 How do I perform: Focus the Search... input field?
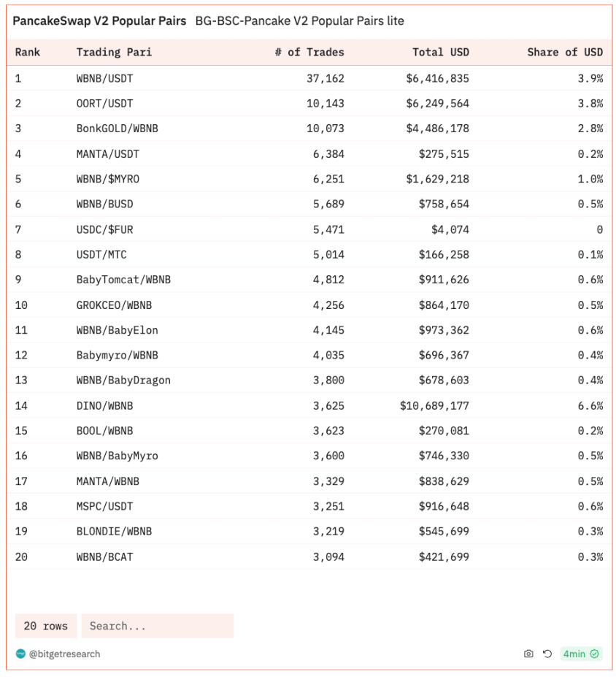158,626
